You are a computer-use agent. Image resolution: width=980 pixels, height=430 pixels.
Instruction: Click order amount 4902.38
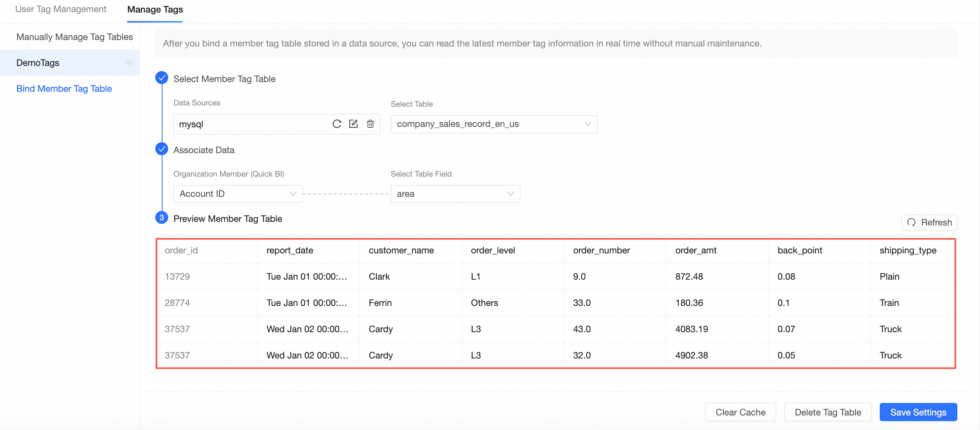(x=691, y=356)
